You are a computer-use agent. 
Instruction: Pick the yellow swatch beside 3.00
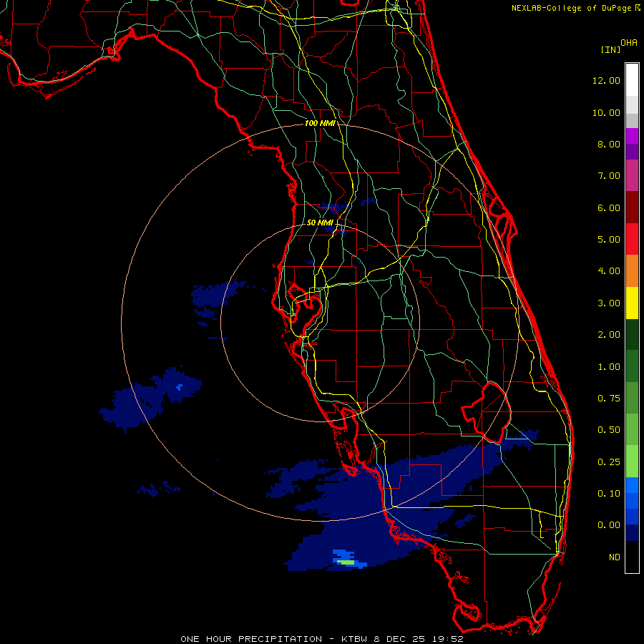click(632, 303)
